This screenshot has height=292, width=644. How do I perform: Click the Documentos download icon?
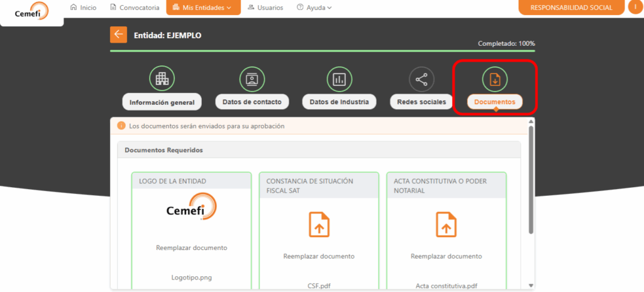click(x=494, y=79)
